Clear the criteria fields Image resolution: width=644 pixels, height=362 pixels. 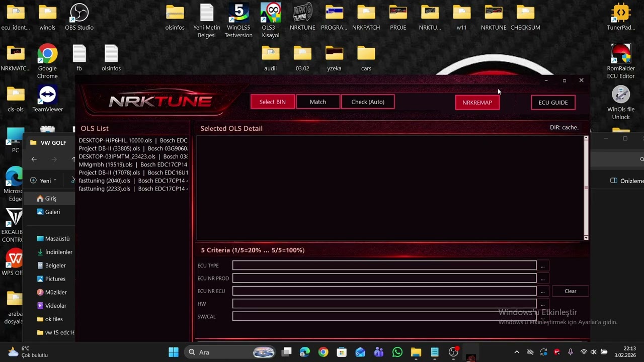coord(570,291)
